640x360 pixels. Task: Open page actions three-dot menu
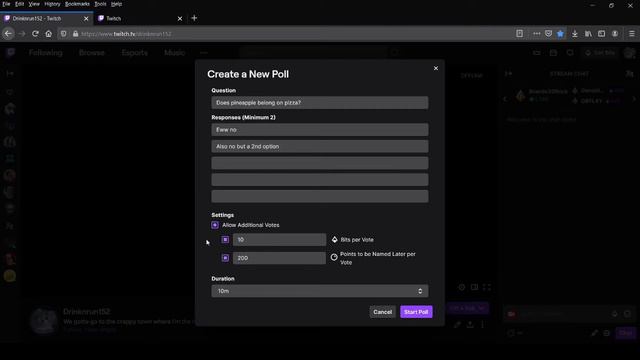click(536, 33)
